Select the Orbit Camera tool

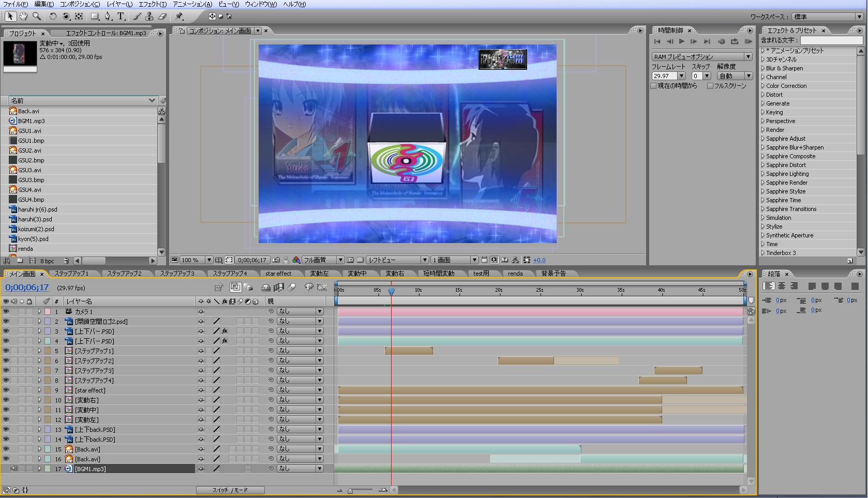pos(66,17)
